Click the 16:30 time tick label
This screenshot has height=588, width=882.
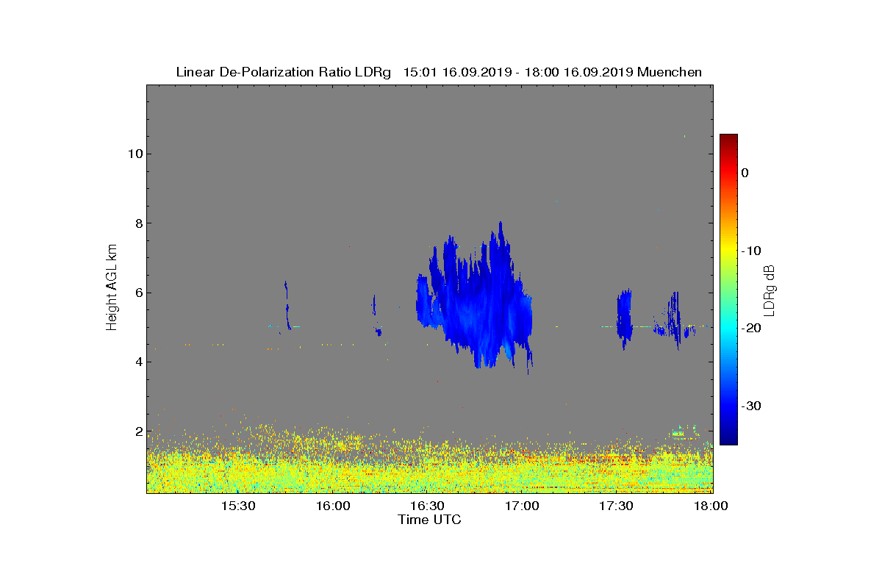coord(427,506)
